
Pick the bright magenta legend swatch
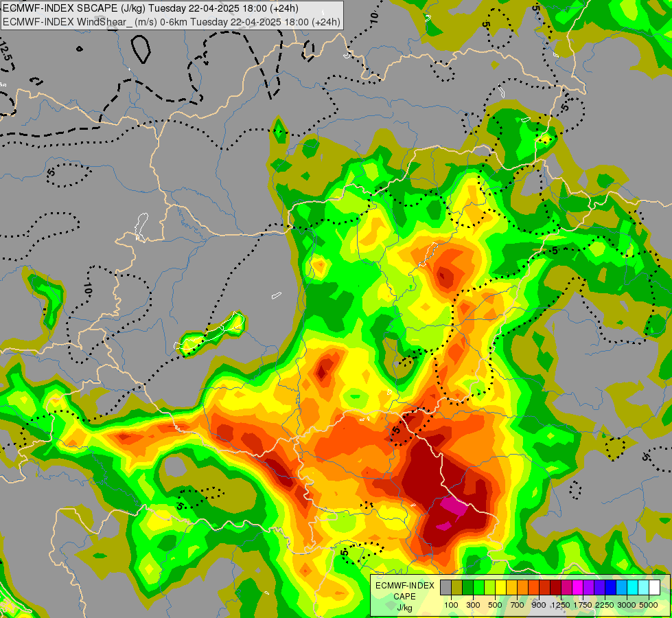pos(578,587)
